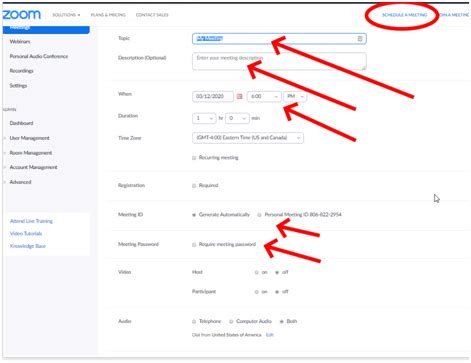Open Webinars in sidebar
The height and width of the screenshot is (363, 471).
(20, 42)
